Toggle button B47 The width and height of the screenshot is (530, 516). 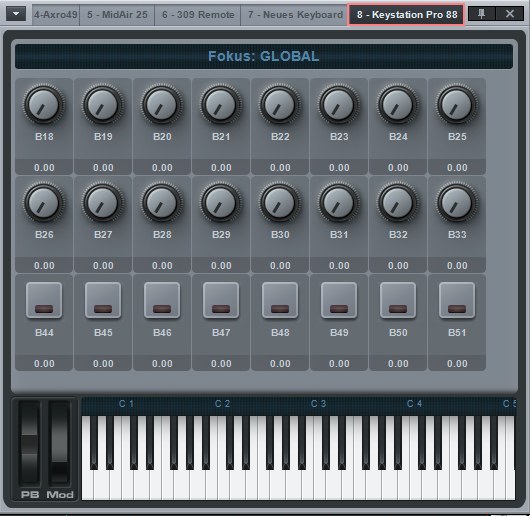pos(221,300)
